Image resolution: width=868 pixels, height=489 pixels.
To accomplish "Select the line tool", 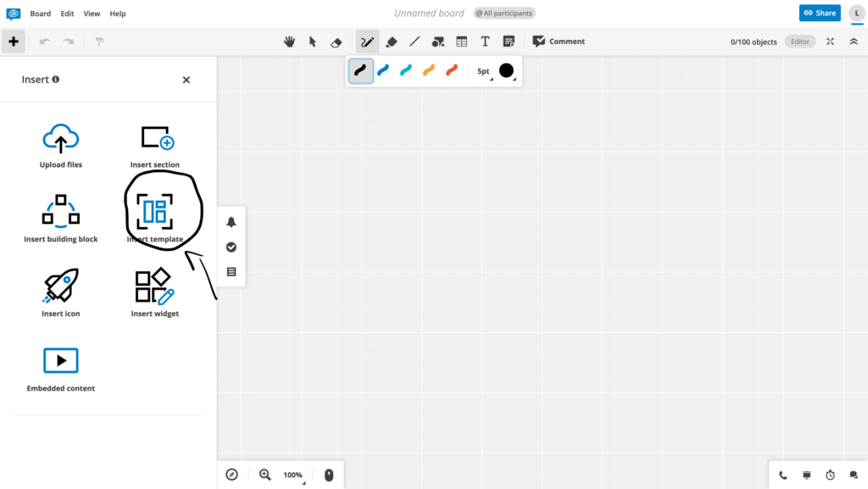I will [415, 42].
